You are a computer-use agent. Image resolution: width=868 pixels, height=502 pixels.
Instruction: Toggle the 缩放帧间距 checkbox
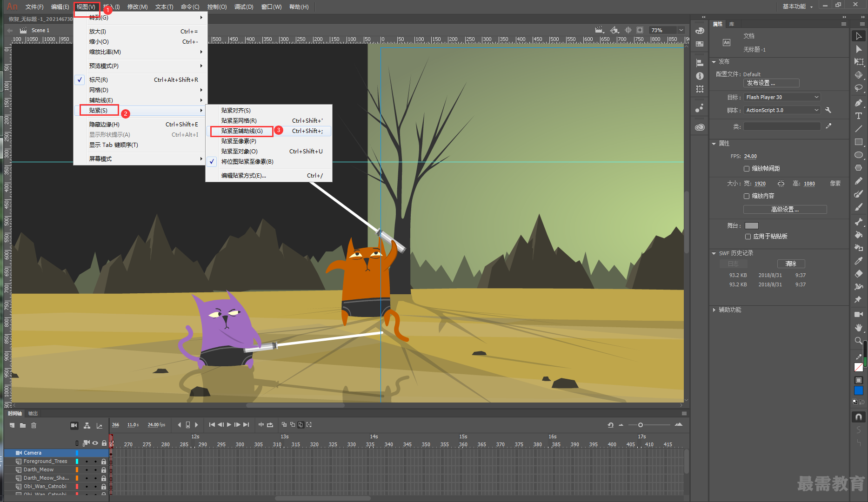pos(747,169)
